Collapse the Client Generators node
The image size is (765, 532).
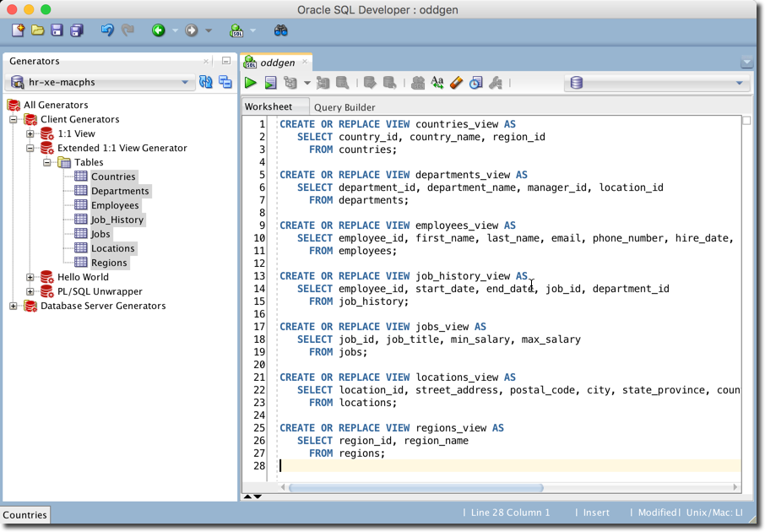click(14, 120)
